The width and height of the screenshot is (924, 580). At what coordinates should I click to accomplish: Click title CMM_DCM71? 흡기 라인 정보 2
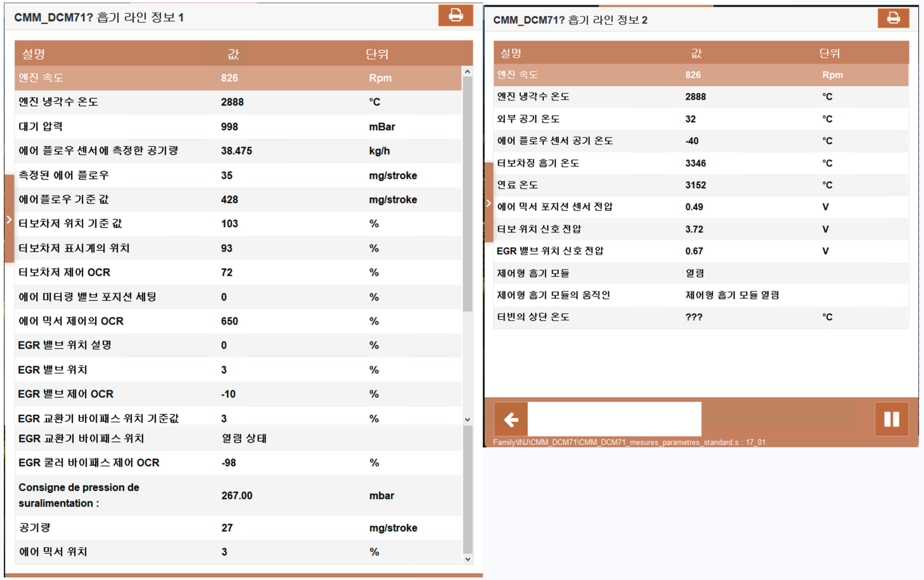(570, 20)
